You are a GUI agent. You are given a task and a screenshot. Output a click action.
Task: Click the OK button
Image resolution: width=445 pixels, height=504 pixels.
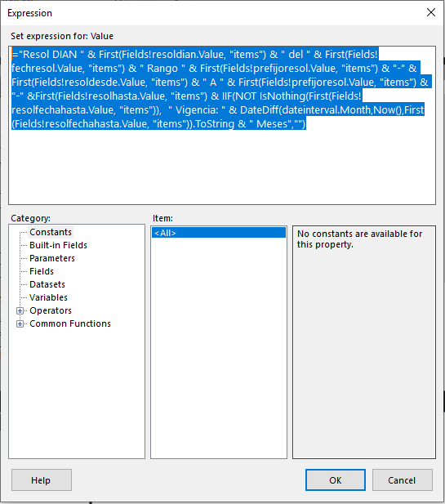pyautogui.click(x=336, y=479)
